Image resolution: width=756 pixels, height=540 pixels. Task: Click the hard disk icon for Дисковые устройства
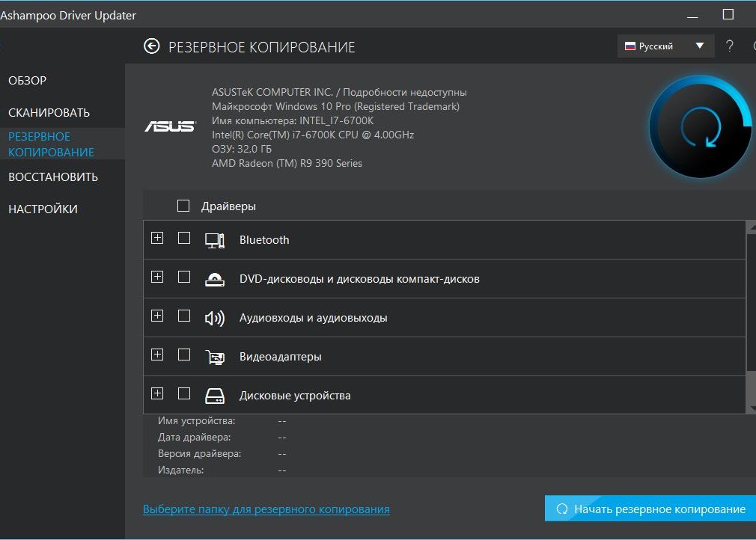[x=215, y=396]
